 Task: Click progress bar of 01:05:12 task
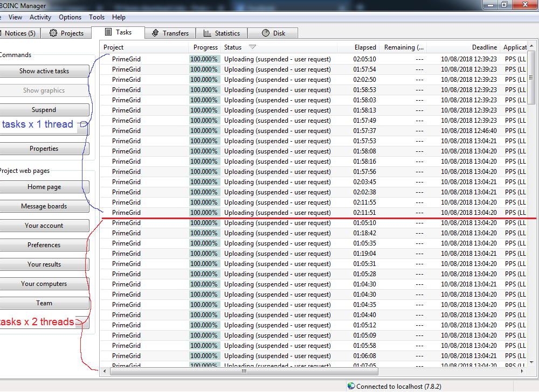pos(204,325)
